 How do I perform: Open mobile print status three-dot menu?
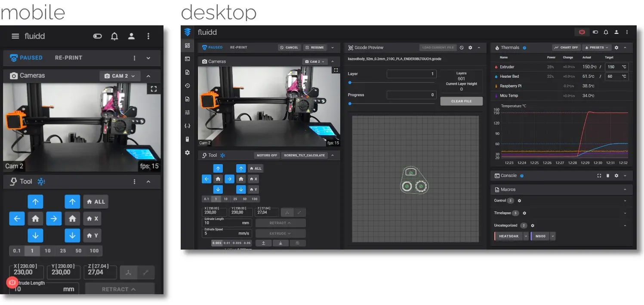[x=135, y=58]
